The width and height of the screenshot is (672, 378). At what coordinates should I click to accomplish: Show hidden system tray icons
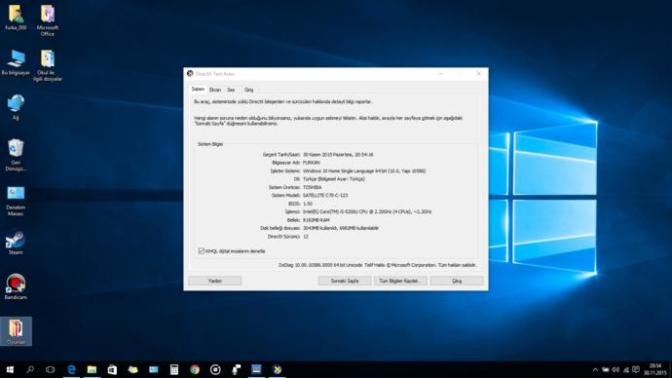tap(595, 370)
